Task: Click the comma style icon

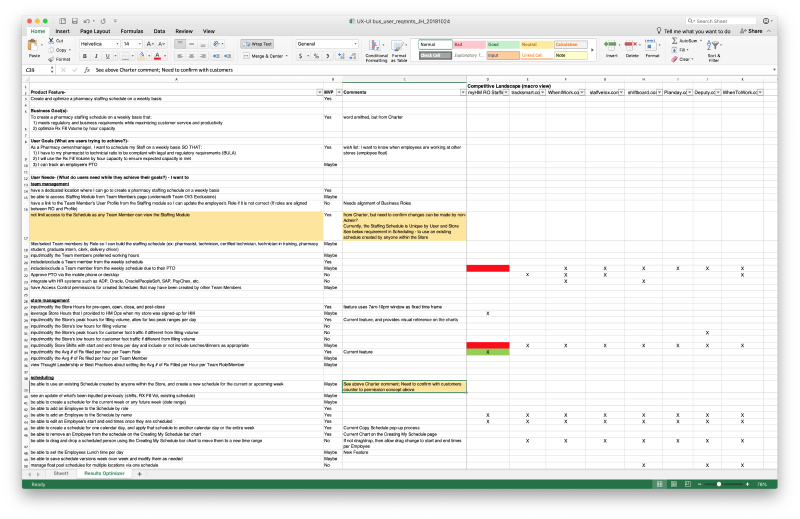Action: pos(328,56)
